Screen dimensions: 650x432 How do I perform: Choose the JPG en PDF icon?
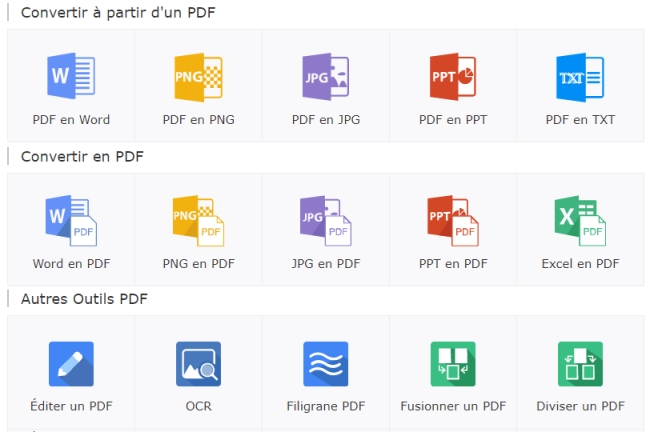pos(326,221)
